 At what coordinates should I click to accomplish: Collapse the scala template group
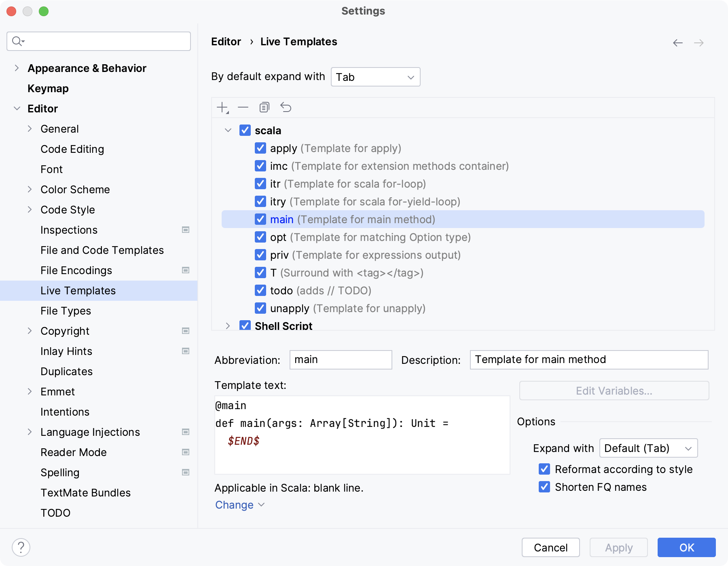(x=229, y=130)
